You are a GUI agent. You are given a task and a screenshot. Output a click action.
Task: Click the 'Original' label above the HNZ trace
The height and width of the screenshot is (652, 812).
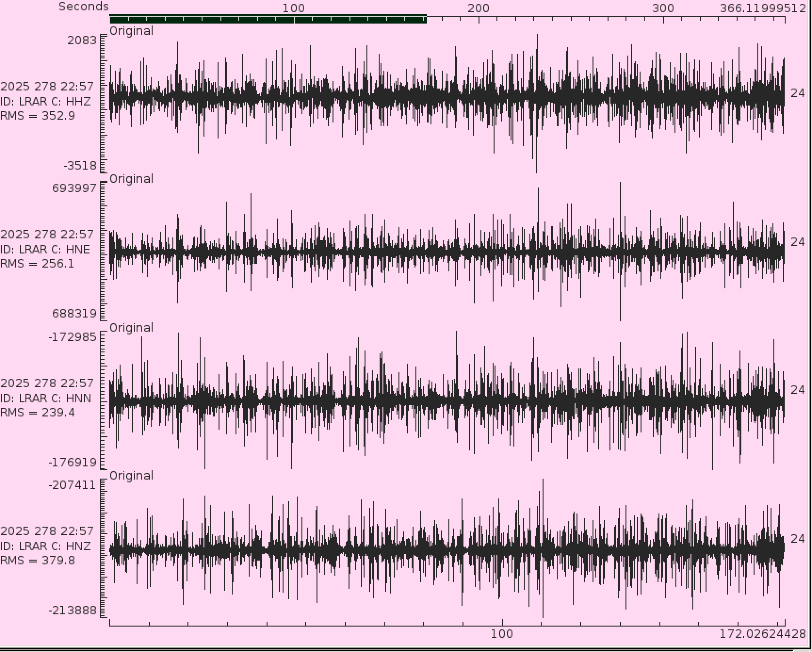(131, 476)
